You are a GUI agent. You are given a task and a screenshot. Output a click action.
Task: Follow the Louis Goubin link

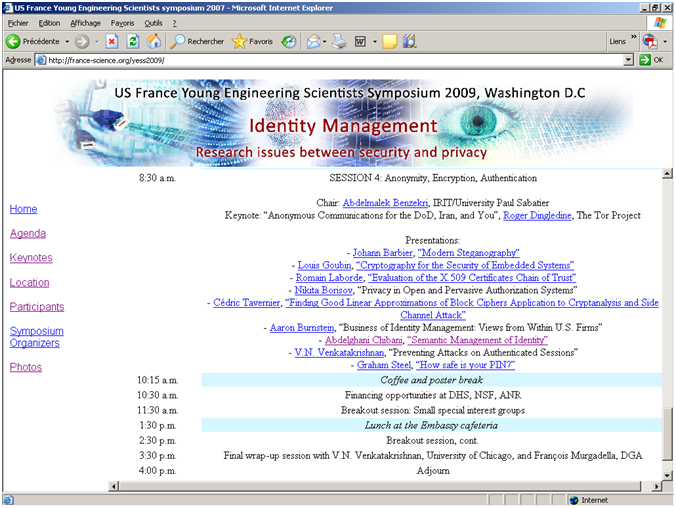pos(324,265)
